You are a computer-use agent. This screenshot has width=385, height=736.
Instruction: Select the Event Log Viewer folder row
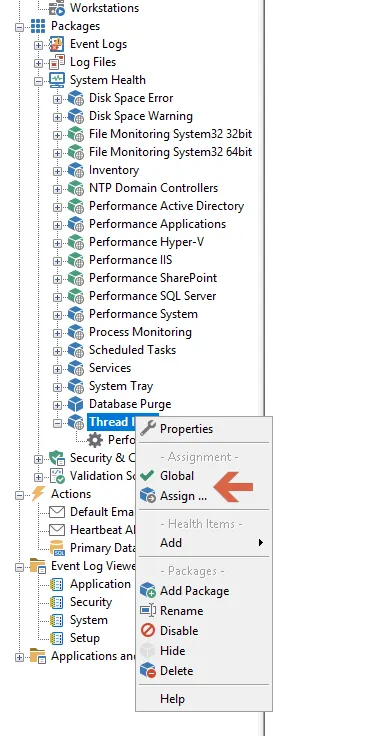coord(93,566)
